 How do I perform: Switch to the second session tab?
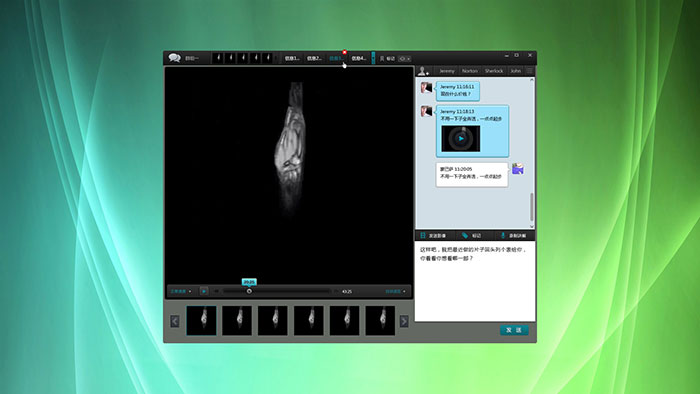click(x=314, y=58)
